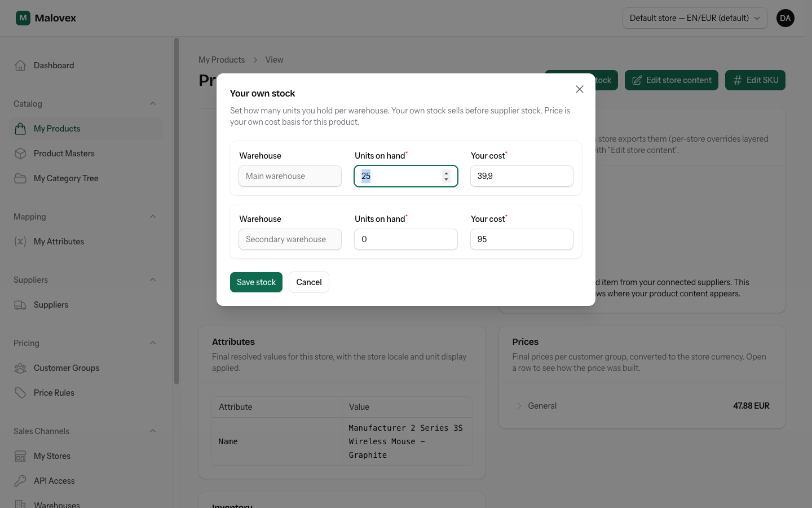Click the Your own stock dialog title
Image resolution: width=812 pixels, height=508 pixels.
[262, 94]
